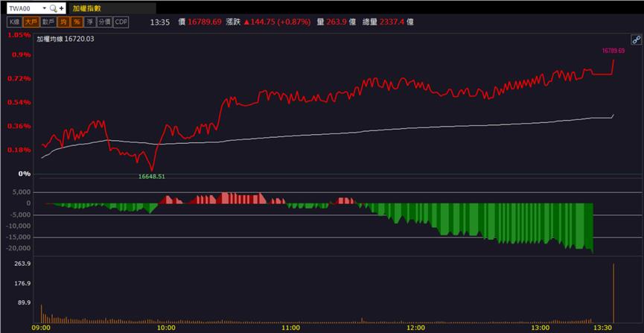Click the 89.9 volume axis label

[25, 302]
